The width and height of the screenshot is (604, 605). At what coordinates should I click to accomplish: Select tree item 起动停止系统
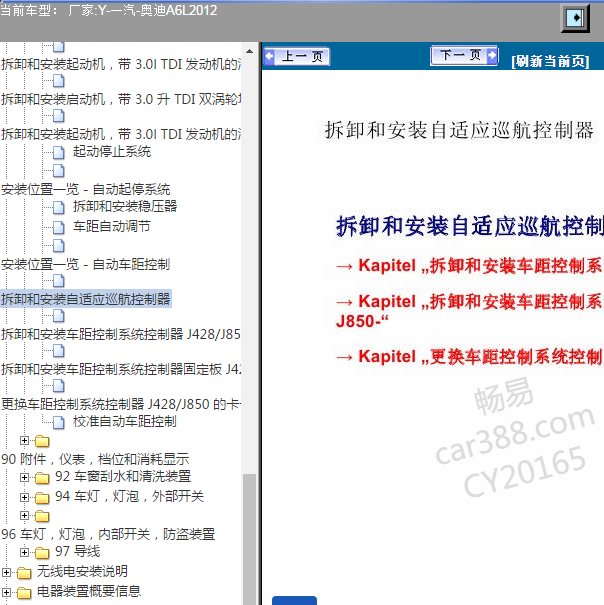pyautogui.click(x=112, y=152)
